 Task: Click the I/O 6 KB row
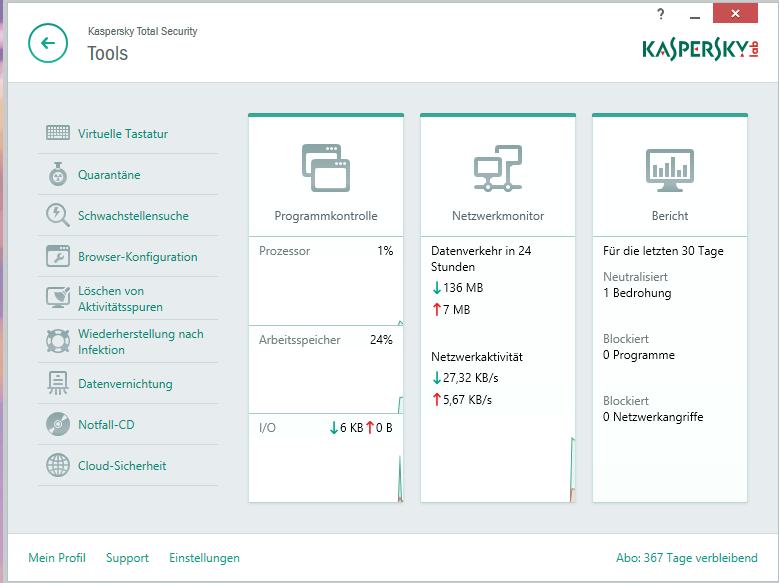[x=326, y=427]
